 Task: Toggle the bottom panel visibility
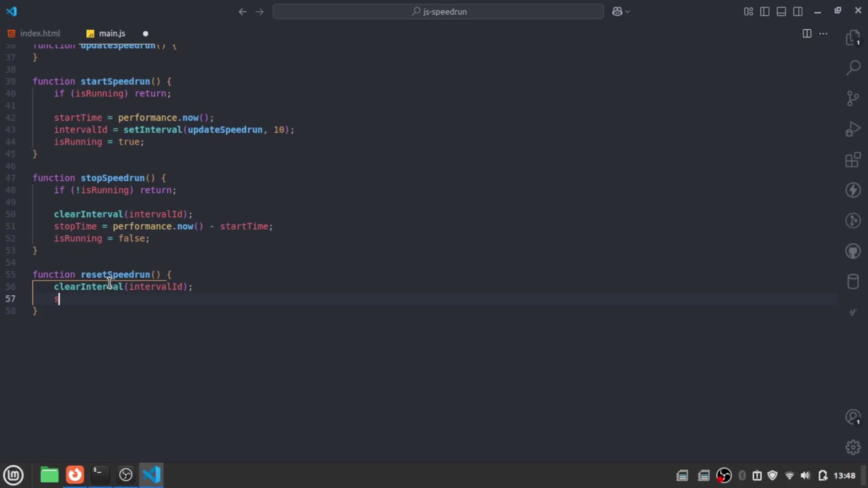pos(781,12)
